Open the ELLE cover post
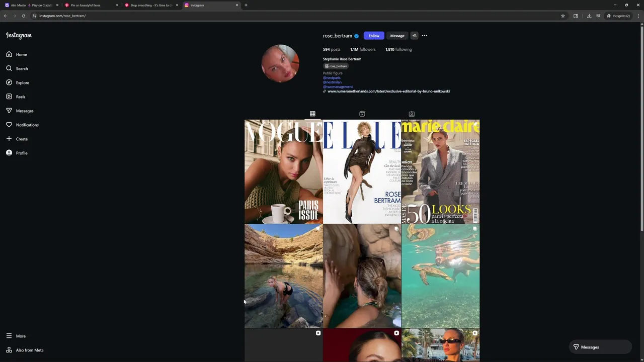Screen dimensions: 644x362 click(x=362, y=171)
